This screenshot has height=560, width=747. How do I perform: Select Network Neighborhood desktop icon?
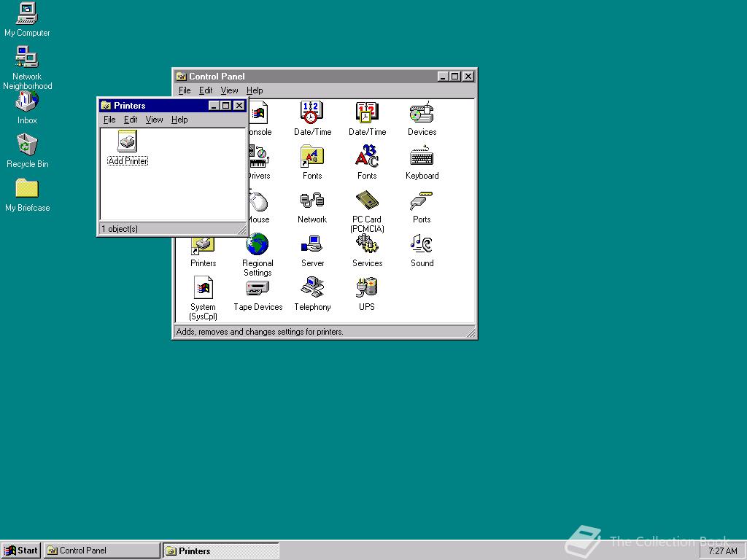27,68
